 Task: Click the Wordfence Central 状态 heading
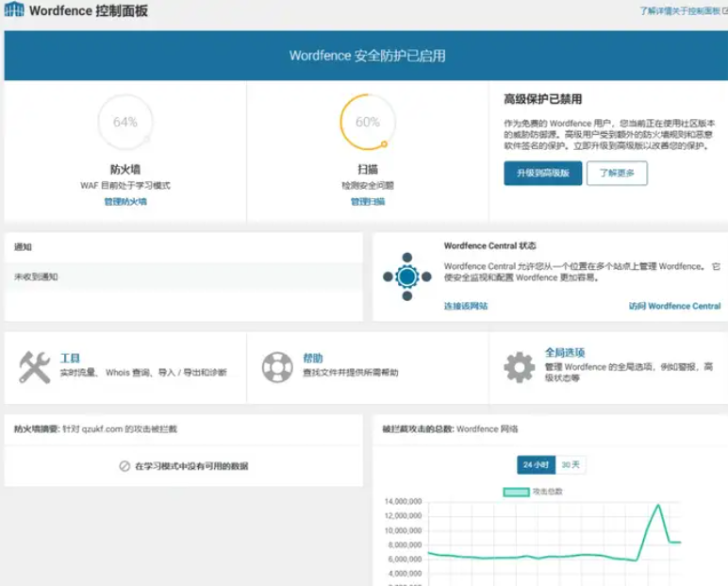pos(489,246)
